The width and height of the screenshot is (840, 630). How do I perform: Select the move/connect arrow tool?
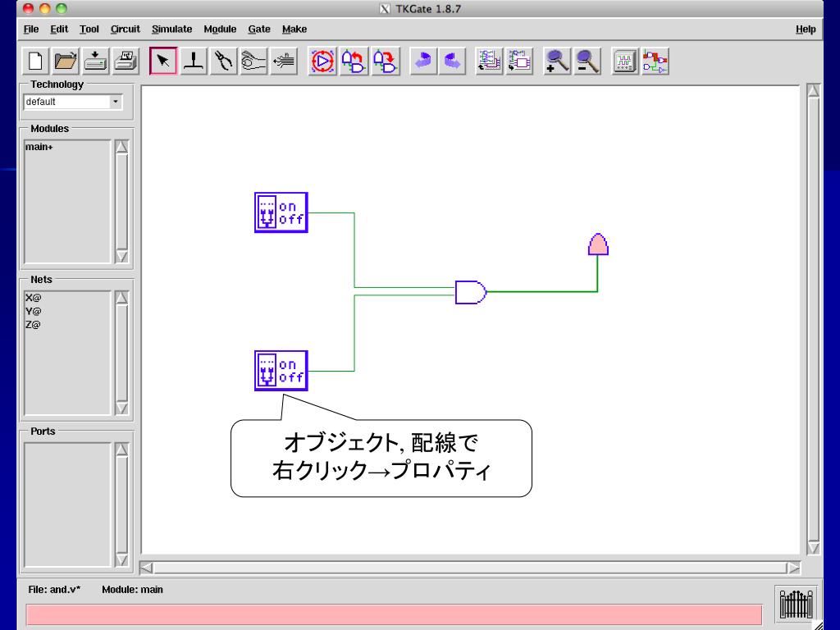coord(163,61)
